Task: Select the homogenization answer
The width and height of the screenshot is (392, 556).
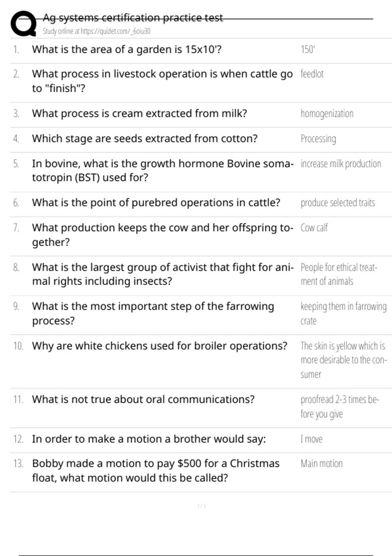Action: (x=327, y=113)
